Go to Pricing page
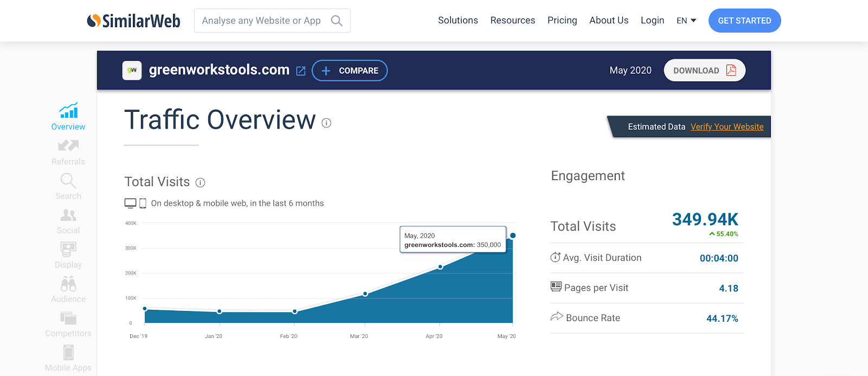This screenshot has width=868, height=376. (562, 20)
